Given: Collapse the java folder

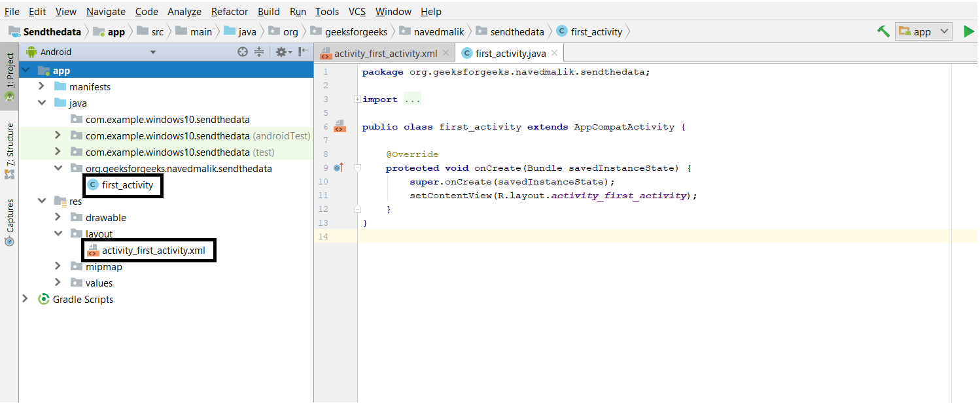Looking at the screenshot, I should coord(42,103).
